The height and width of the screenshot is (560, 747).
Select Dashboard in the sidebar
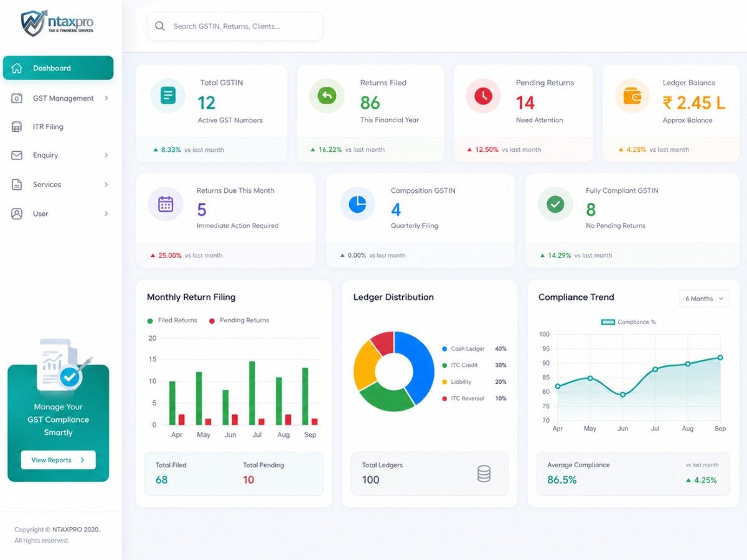point(59,68)
